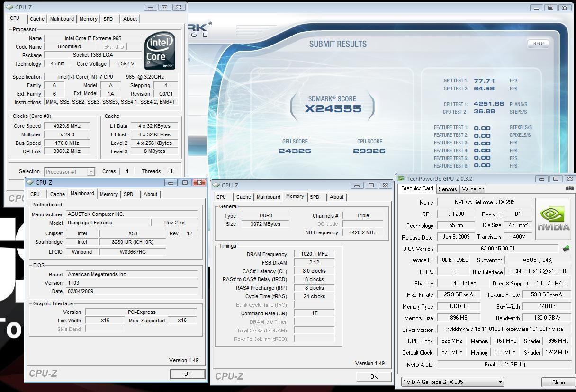
Task: Switch to Sensors tab in GPU-Z
Action: [448, 189]
